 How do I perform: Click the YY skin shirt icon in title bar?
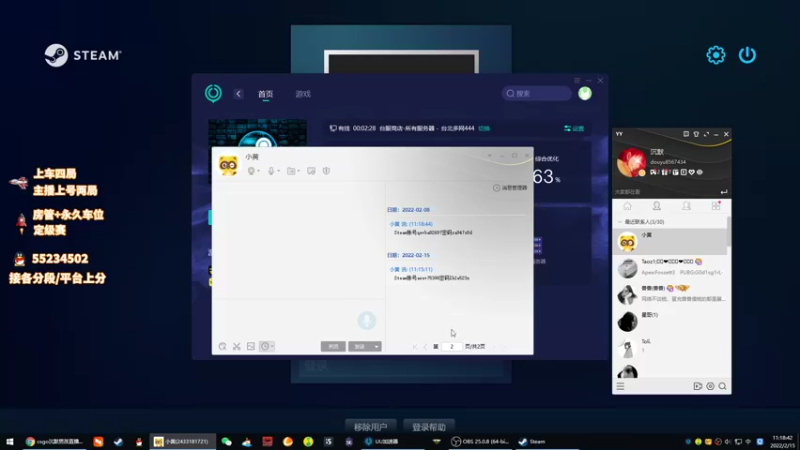696,134
